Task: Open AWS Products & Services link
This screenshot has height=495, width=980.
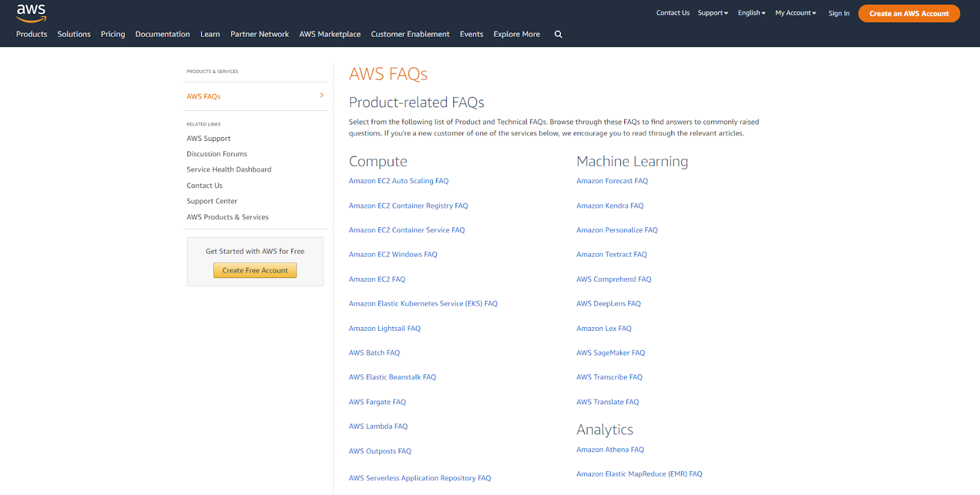Action: [x=228, y=217]
